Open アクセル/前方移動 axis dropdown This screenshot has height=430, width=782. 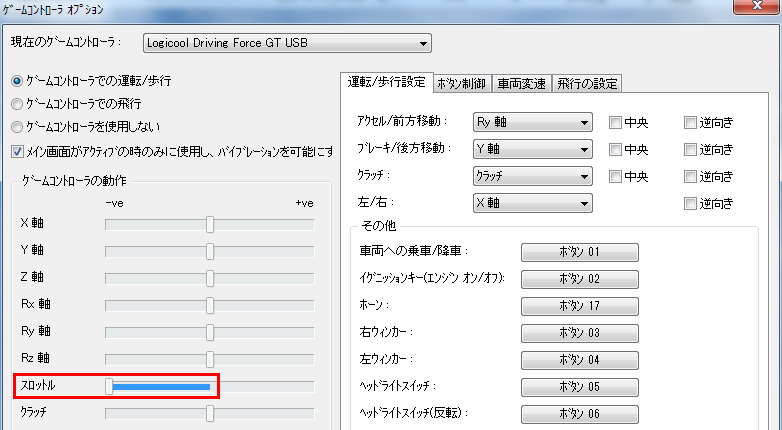(533, 122)
